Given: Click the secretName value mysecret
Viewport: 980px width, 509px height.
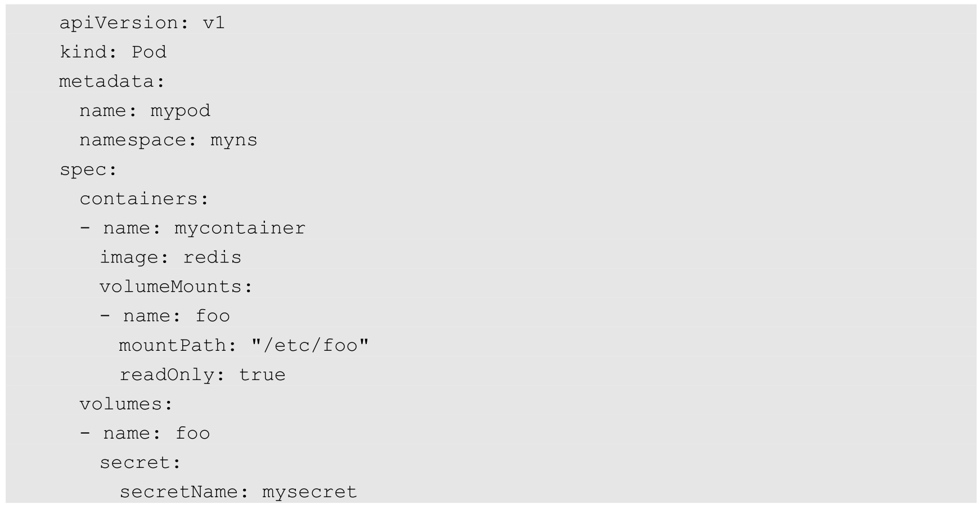Looking at the screenshot, I should pyautogui.click(x=309, y=492).
